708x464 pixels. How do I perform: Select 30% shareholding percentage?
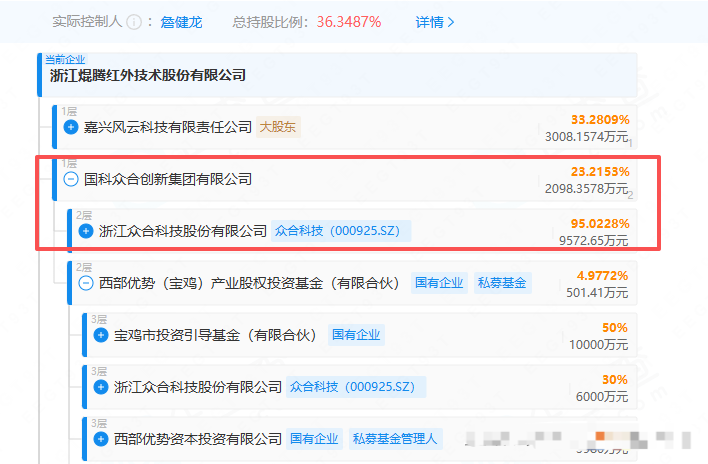click(615, 379)
